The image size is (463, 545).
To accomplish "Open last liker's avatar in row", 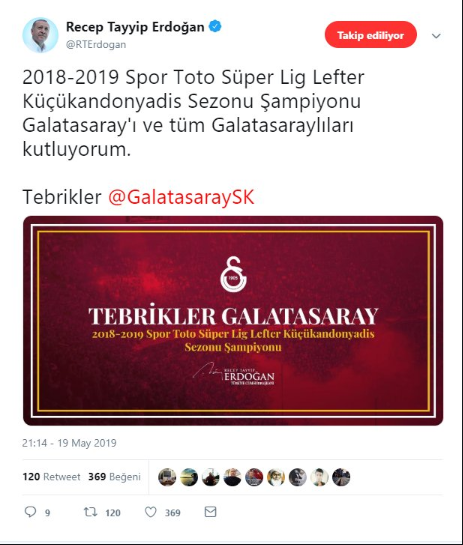I will click(x=341, y=477).
